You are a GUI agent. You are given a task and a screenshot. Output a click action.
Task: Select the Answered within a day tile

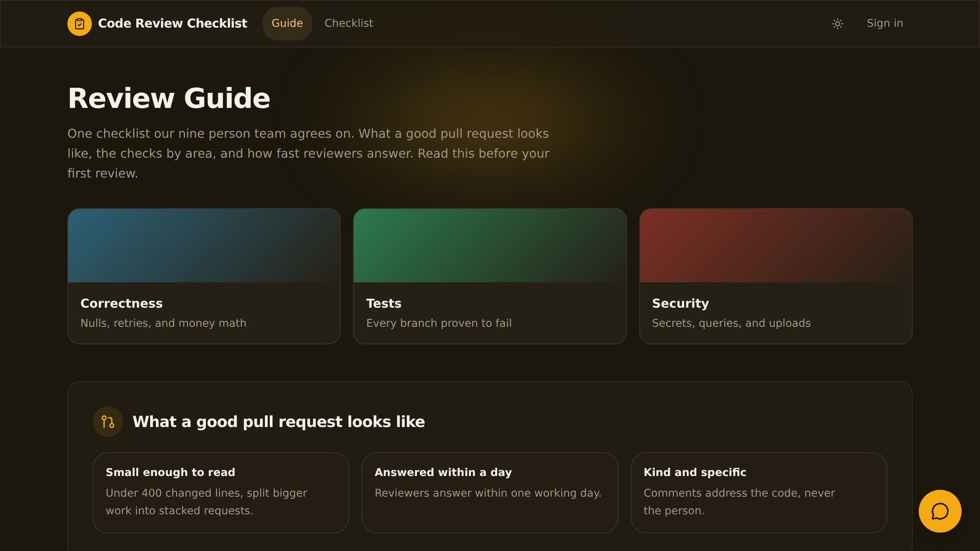click(x=490, y=492)
